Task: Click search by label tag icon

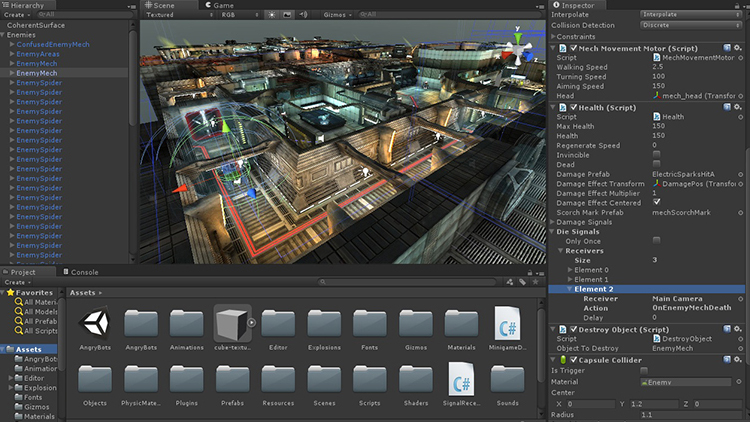Action: [x=523, y=282]
